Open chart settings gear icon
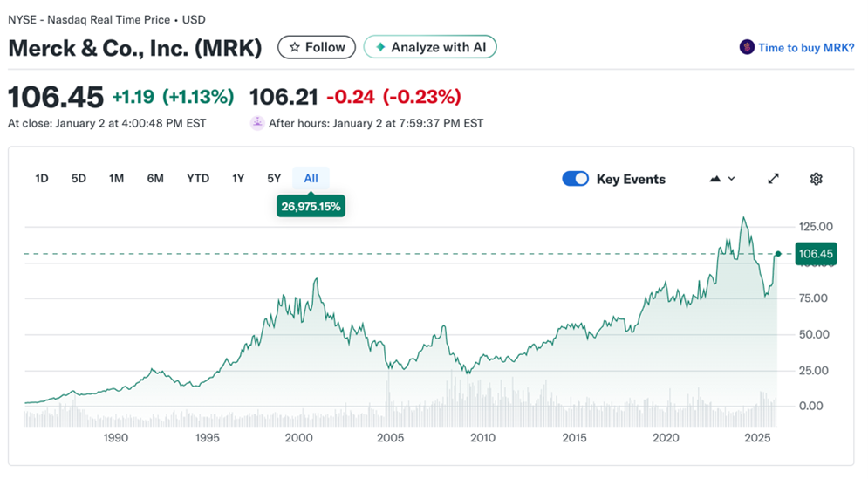Viewport: 868px width, 479px height. tap(816, 179)
